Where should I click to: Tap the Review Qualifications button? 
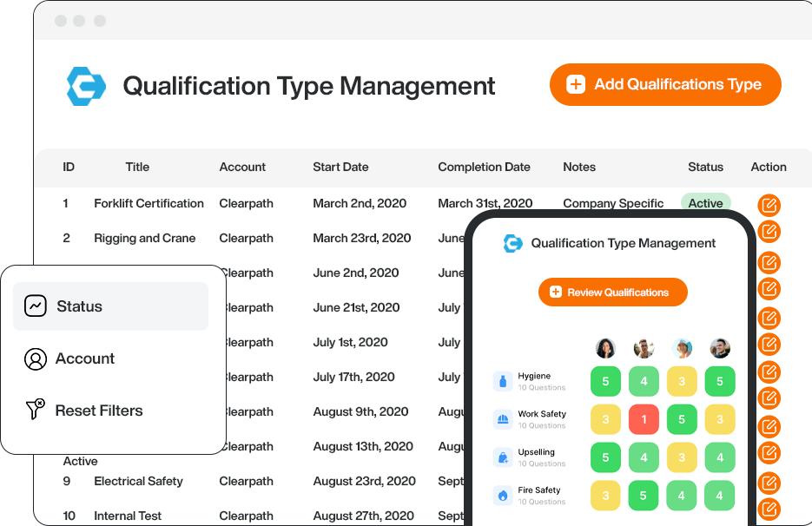(612, 293)
